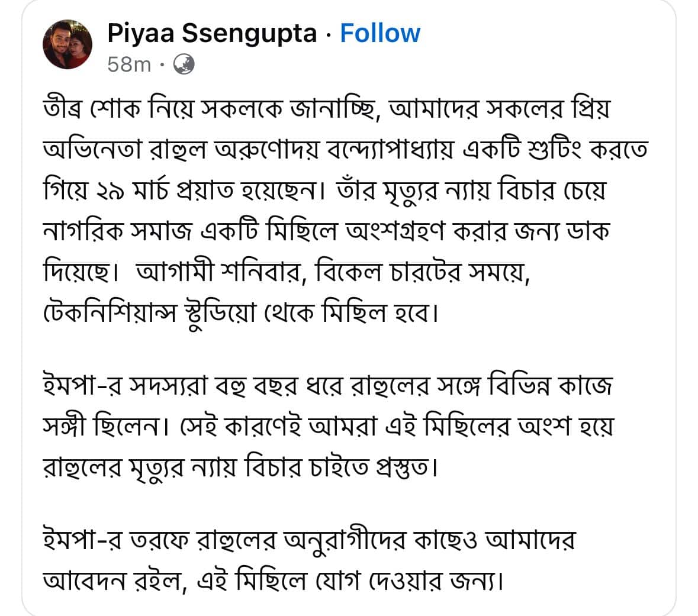Follow Piyaa Ssengupta
The width and height of the screenshot is (698, 616).
click(379, 33)
